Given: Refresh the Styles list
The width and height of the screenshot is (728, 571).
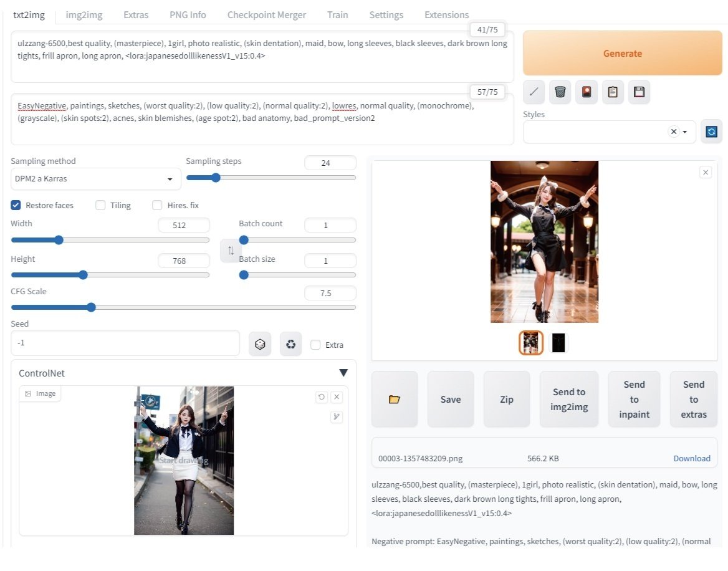Looking at the screenshot, I should tap(711, 132).
